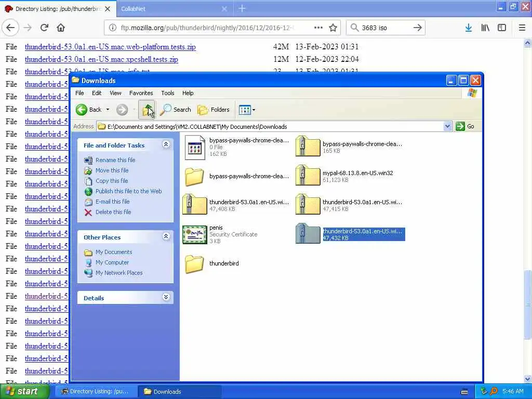Click Downloads taskbar button
This screenshot has height=399, width=532.
pos(180,392)
